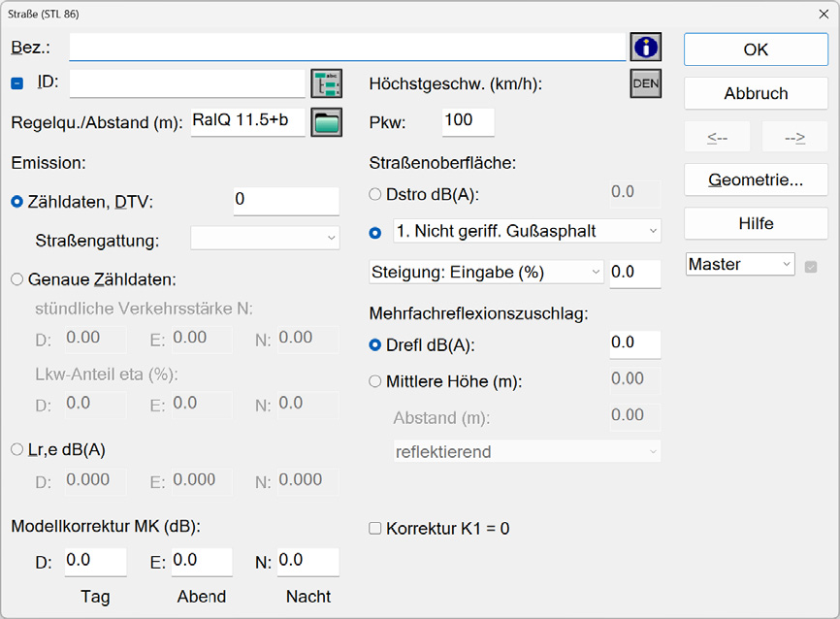The image size is (840, 619).
Task: Click the Zähldaten DTV value field
Action: (286, 201)
